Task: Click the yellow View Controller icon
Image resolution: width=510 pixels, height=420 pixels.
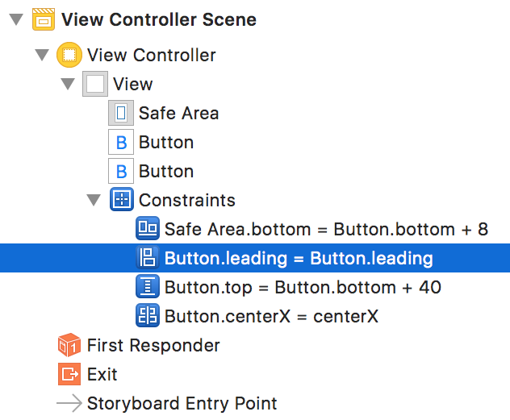Action: coord(69,55)
